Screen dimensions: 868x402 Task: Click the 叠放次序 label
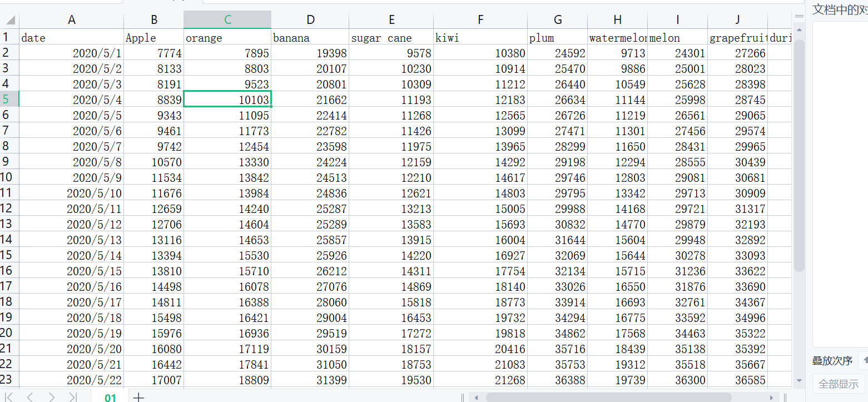tap(832, 360)
